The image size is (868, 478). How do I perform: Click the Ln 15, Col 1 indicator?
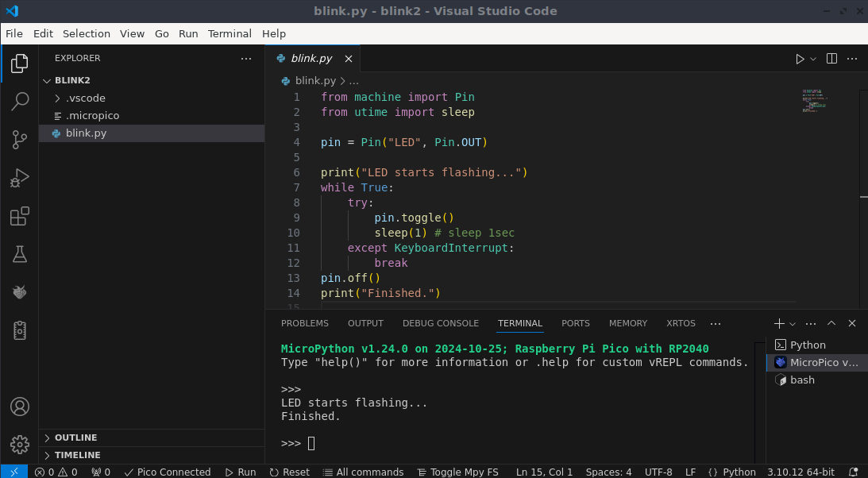544,472
